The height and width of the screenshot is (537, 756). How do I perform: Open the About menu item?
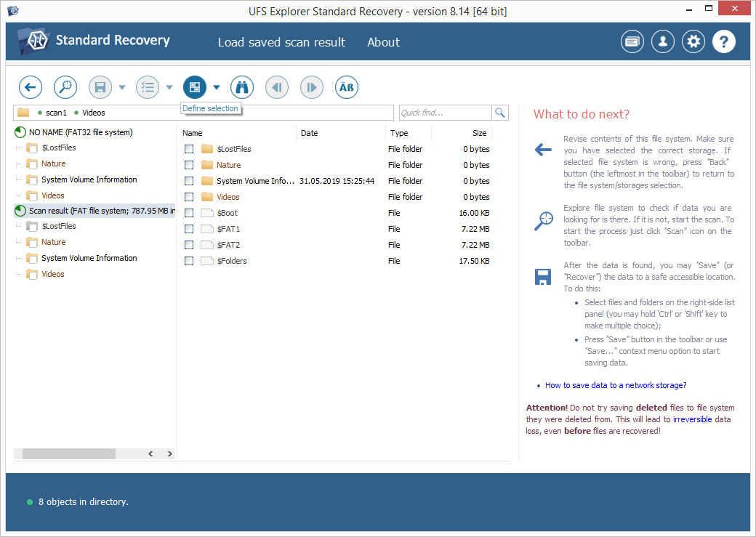pos(383,42)
